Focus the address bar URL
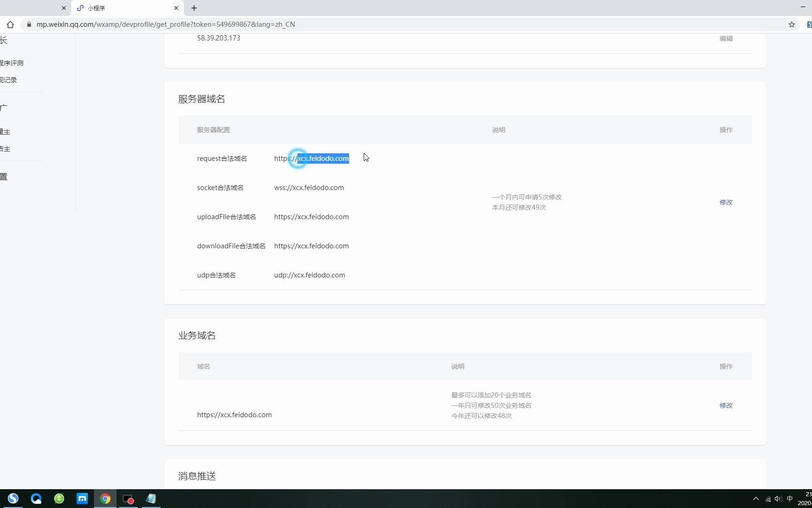 pyautogui.click(x=166, y=24)
